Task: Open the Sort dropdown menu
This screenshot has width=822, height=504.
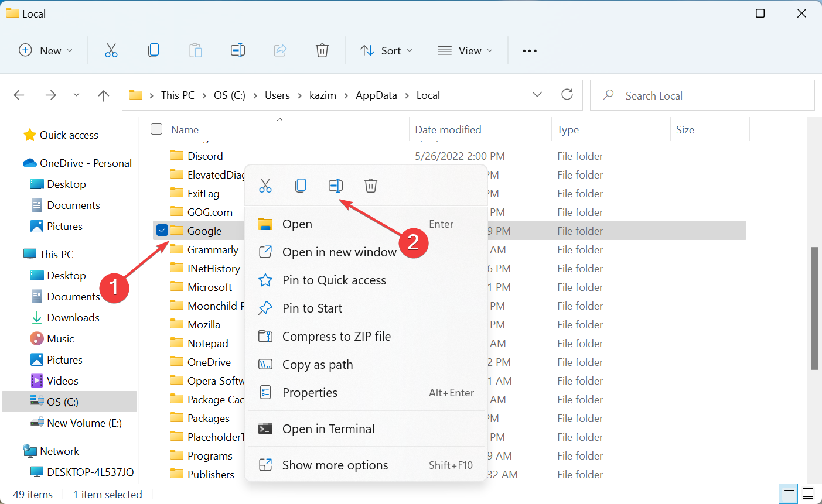Action: pyautogui.click(x=387, y=51)
